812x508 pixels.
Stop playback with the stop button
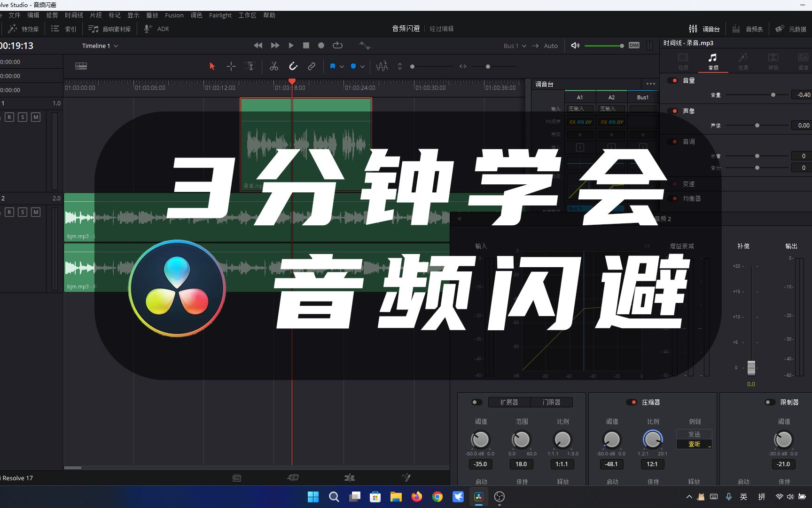point(306,46)
